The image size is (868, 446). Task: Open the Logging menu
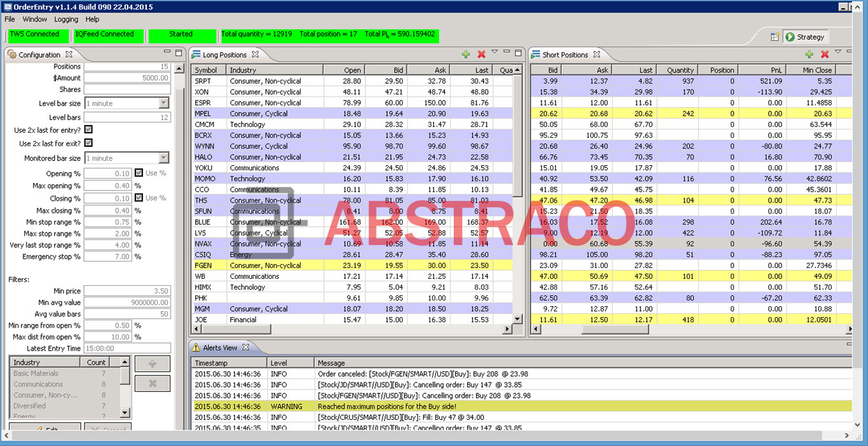(66, 19)
